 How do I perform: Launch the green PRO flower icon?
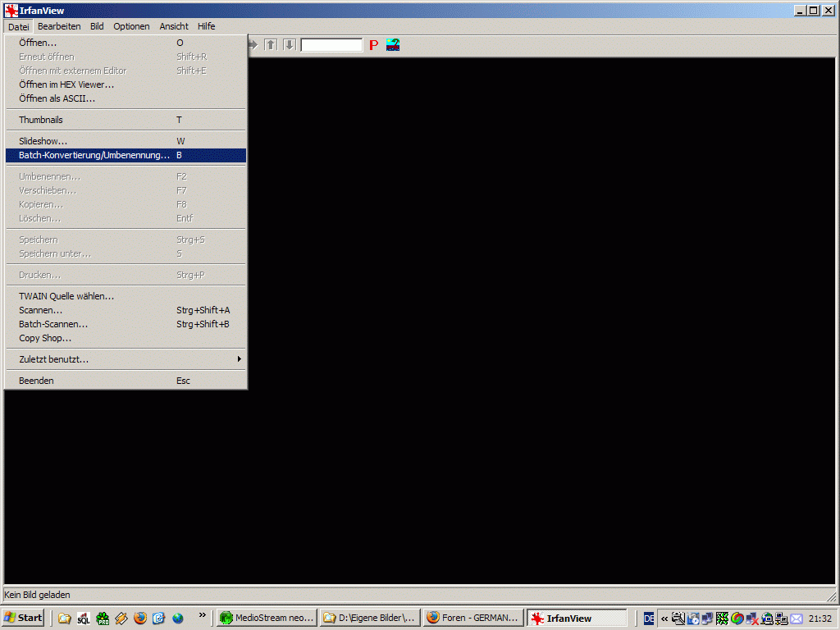[103, 619]
